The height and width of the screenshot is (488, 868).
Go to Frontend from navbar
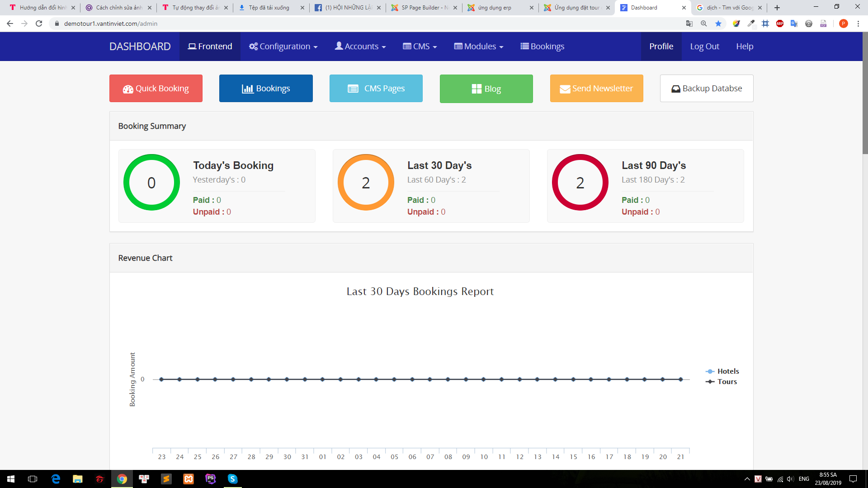click(x=210, y=47)
